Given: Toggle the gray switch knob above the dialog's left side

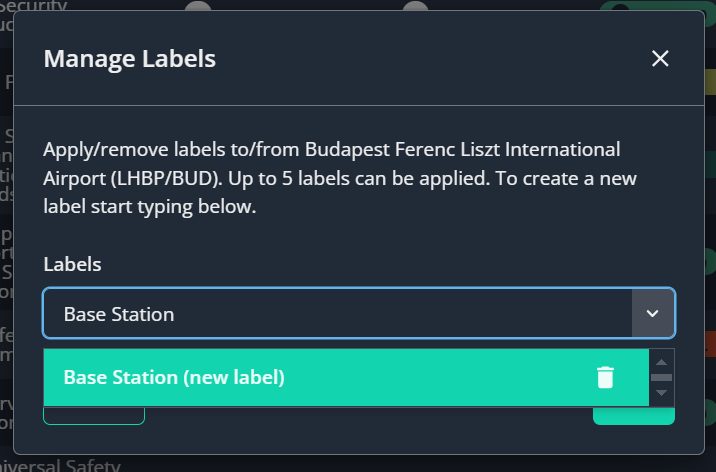Looking at the screenshot, I should pyautogui.click(x=198, y=5).
